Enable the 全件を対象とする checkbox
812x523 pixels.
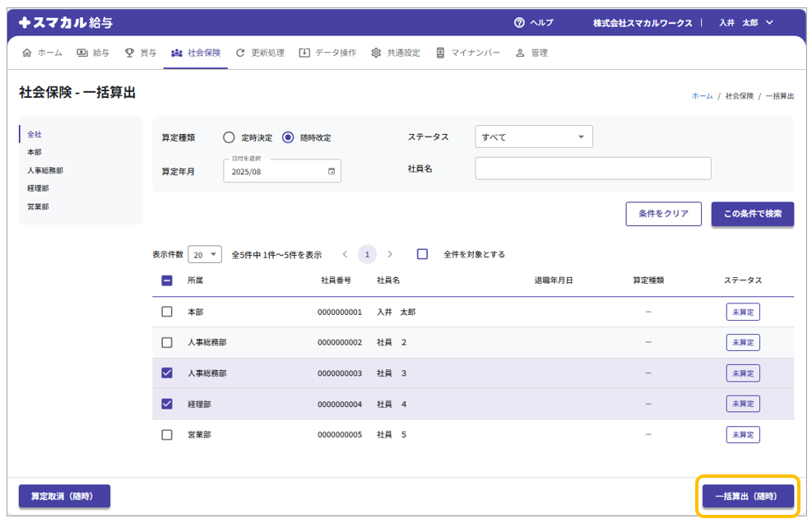click(422, 254)
